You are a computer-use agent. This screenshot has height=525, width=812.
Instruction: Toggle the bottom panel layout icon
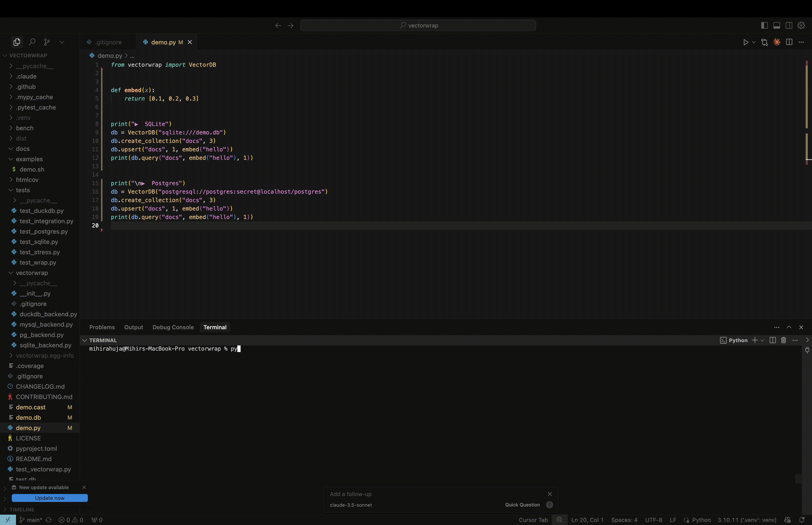pos(777,26)
